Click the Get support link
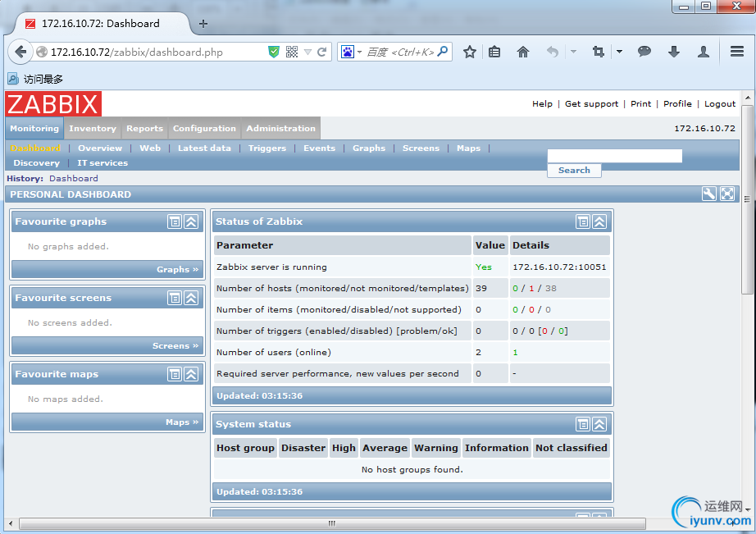Viewport: 756px width, 534px height. click(591, 103)
